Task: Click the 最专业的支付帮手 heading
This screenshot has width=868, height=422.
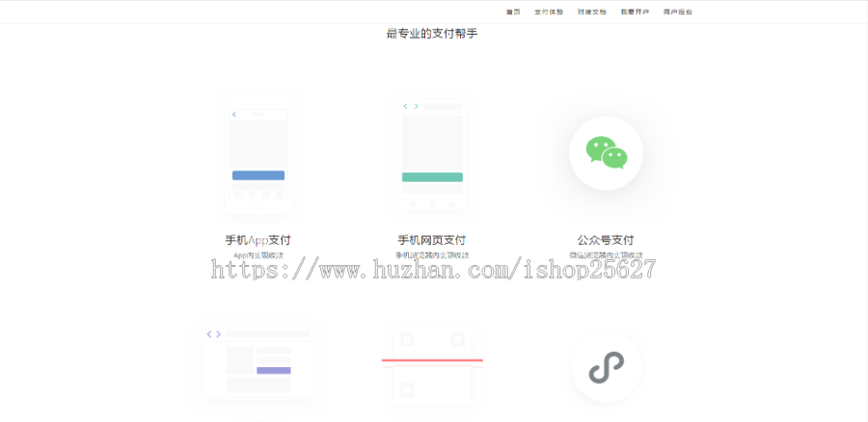Action: pyautogui.click(x=432, y=34)
